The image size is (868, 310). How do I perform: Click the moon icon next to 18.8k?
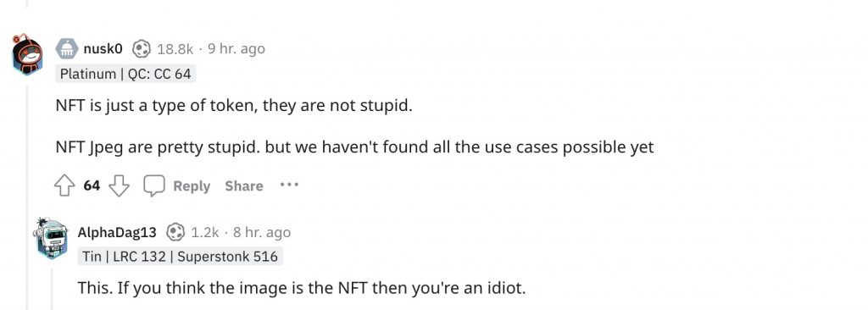[x=142, y=49]
